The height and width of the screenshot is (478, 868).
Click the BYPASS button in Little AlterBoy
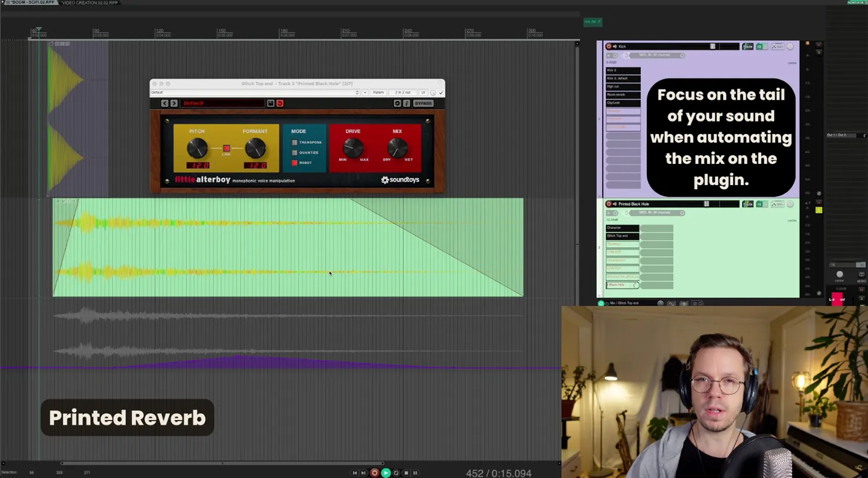point(423,103)
